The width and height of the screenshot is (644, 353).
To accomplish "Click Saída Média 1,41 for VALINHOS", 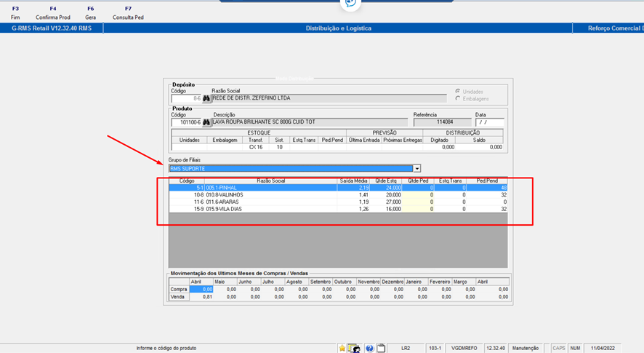I will [353, 195].
